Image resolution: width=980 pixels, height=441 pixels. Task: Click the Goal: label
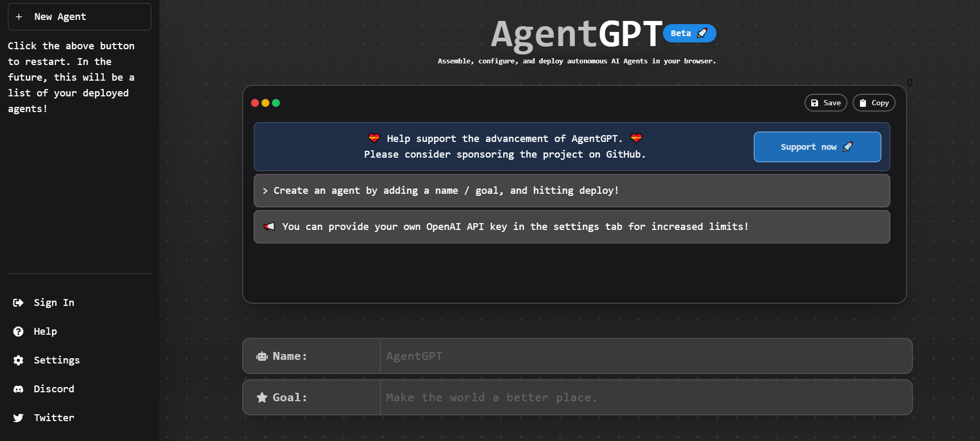[290, 398]
